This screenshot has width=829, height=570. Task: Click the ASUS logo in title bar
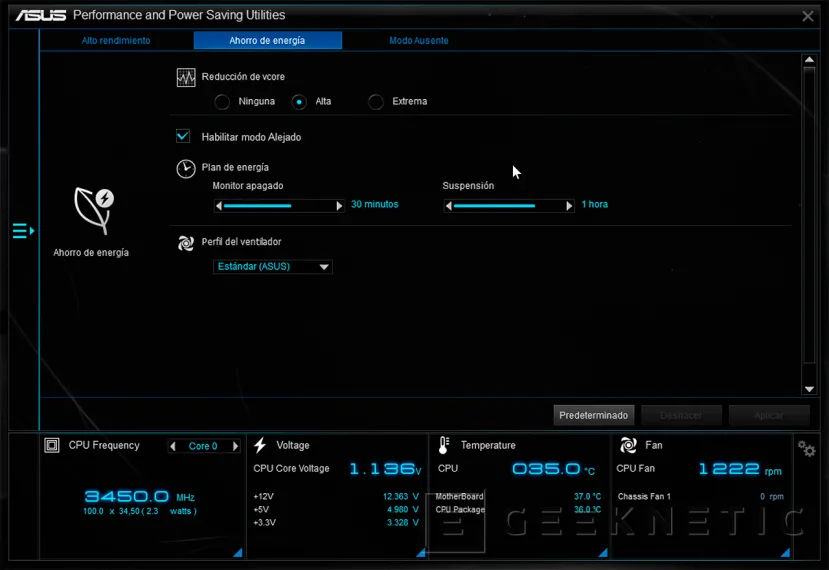[x=41, y=15]
